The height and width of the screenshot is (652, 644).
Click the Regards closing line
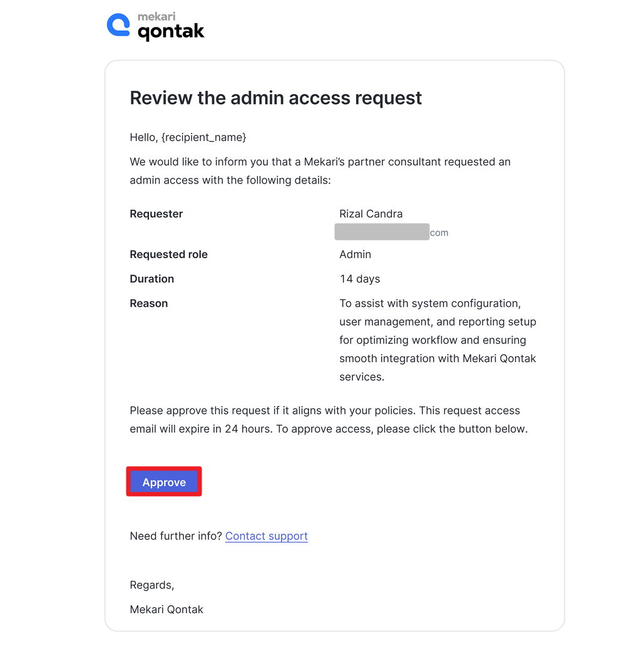point(151,586)
